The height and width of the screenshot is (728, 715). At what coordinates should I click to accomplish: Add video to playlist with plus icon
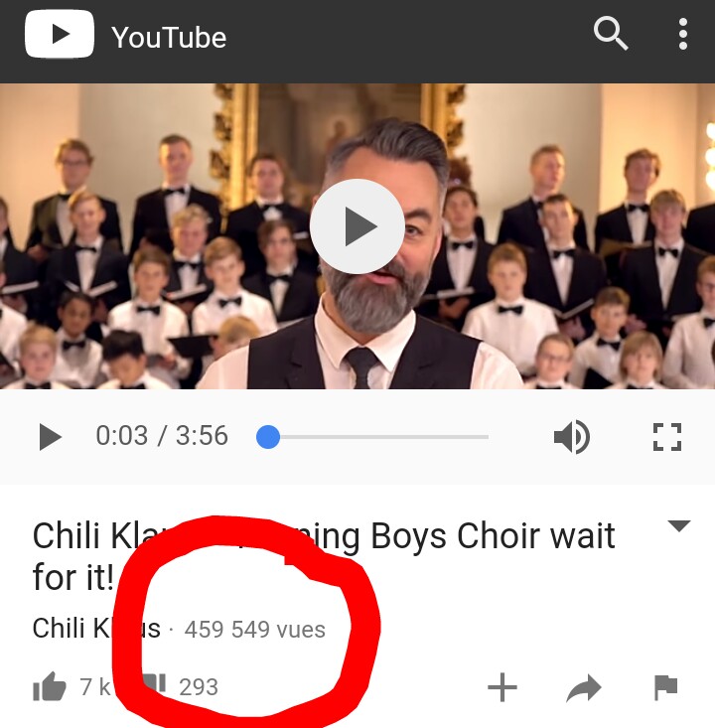point(502,686)
